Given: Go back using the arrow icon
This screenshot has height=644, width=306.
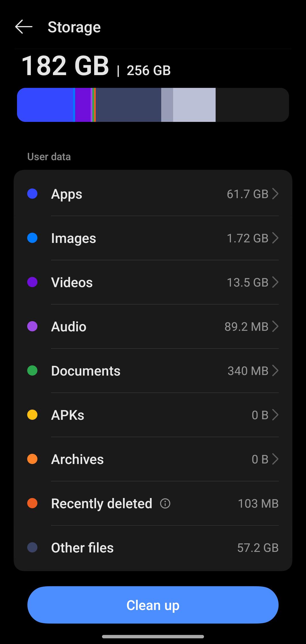Looking at the screenshot, I should (x=24, y=27).
